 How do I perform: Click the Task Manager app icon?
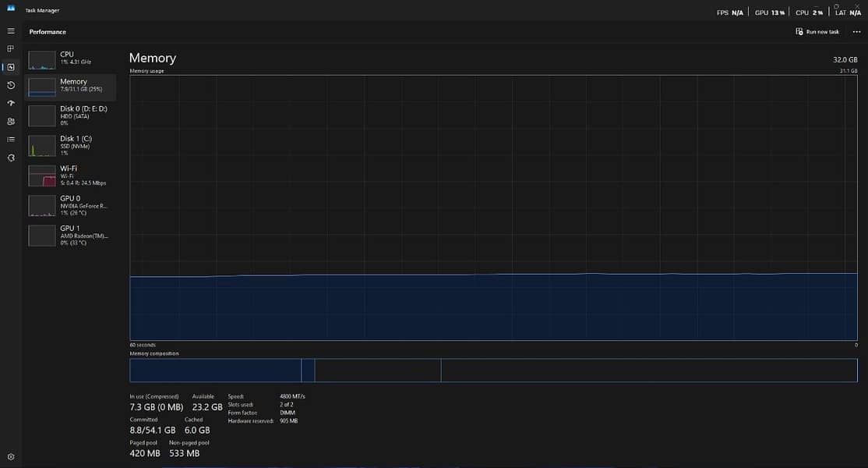[x=11, y=9]
